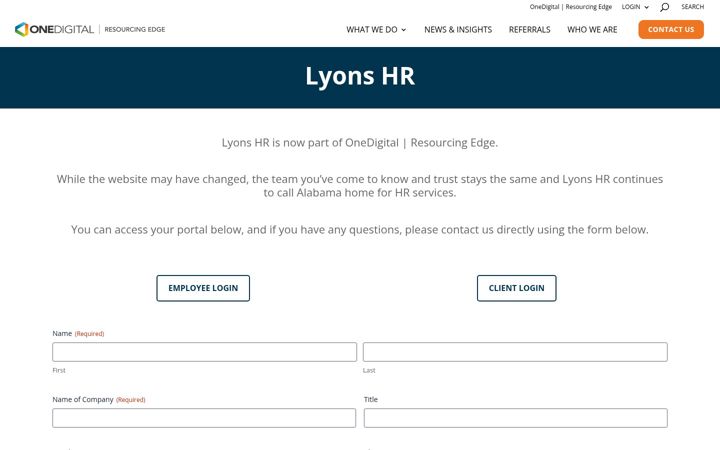This screenshot has width=720, height=450.
Task: Open the search magnifier icon
Action: click(x=664, y=7)
